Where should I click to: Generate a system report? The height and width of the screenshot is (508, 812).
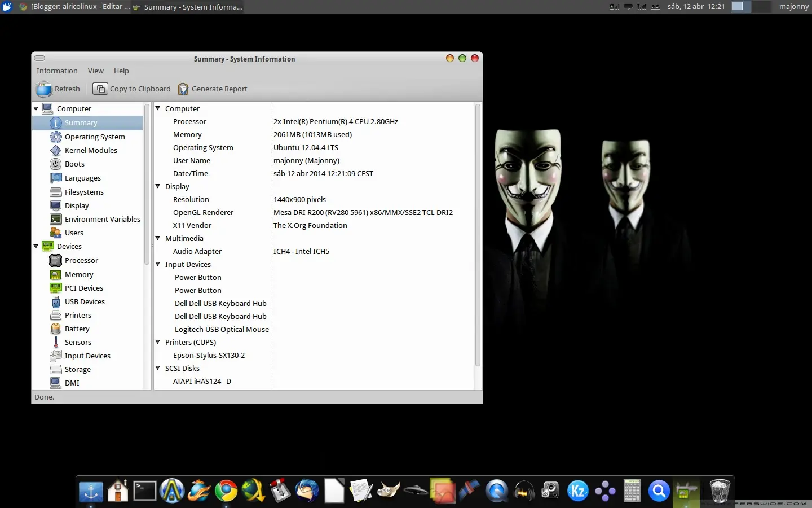pyautogui.click(x=213, y=89)
